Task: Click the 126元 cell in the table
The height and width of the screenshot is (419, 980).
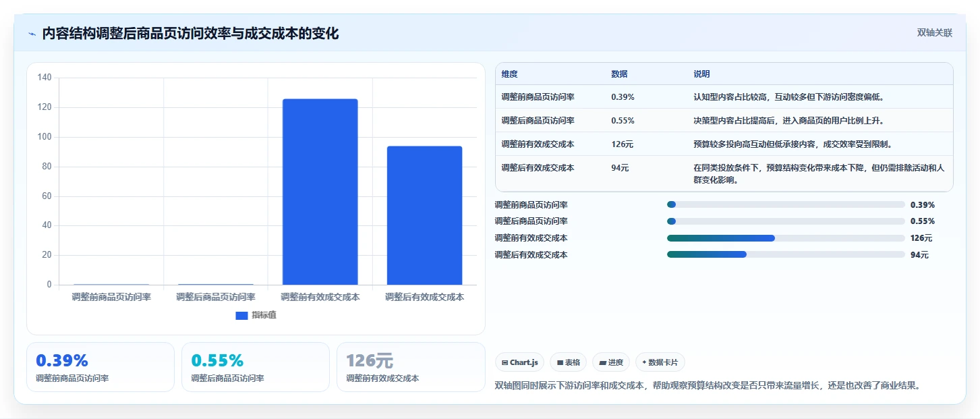Action: (622, 144)
